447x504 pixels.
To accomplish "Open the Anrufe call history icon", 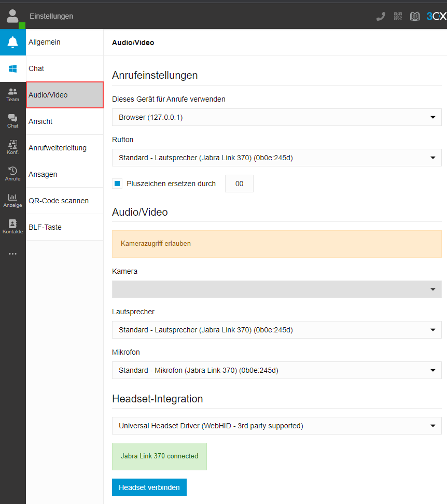I will [13, 174].
